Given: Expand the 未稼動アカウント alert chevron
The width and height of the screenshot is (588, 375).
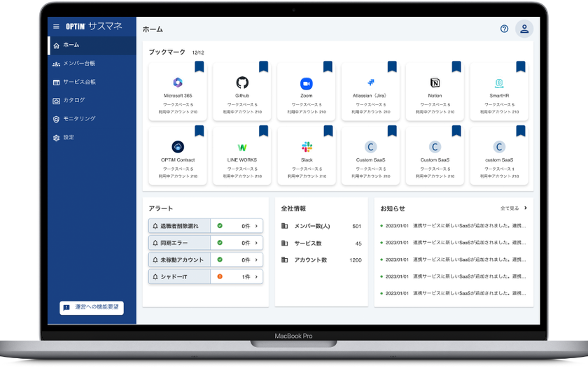Looking at the screenshot, I should (256, 260).
